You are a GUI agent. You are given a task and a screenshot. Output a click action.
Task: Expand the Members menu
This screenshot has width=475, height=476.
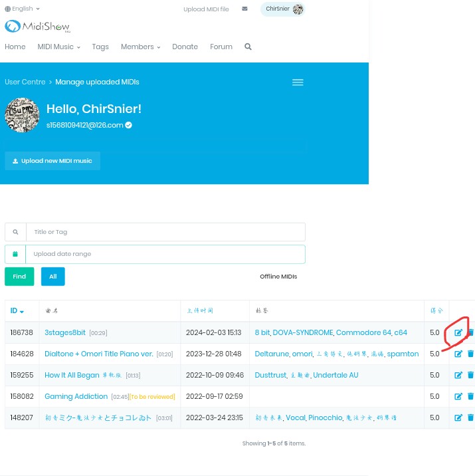pos(140,47)
